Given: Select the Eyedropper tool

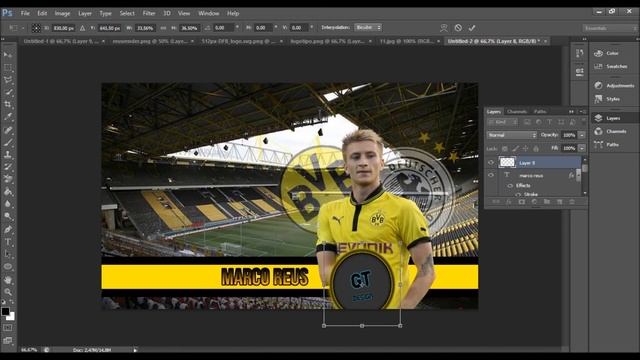Looking at the screenshot, I should (x=8, y=117).
